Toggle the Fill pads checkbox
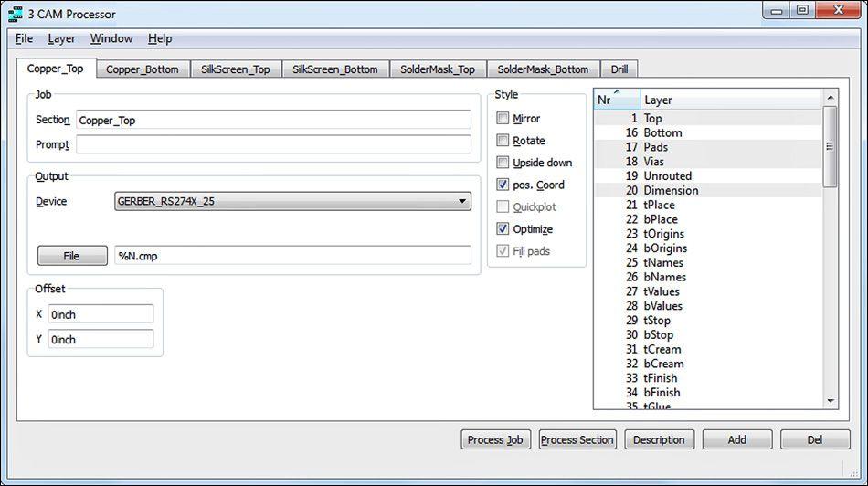The image size is (868, 486). 503,250
